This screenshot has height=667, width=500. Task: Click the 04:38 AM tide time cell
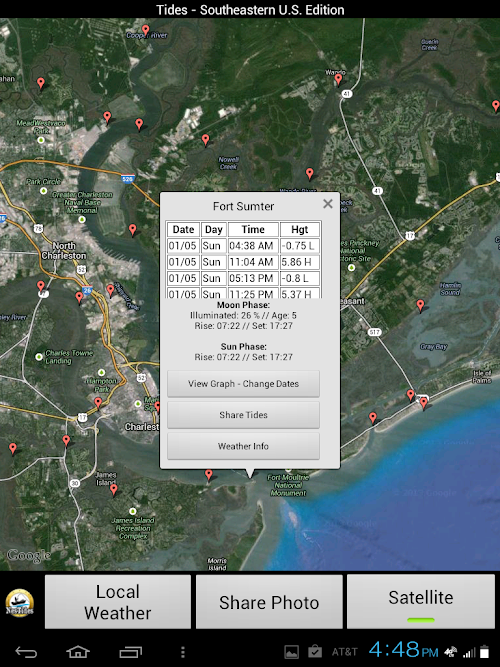coord(253,246)
